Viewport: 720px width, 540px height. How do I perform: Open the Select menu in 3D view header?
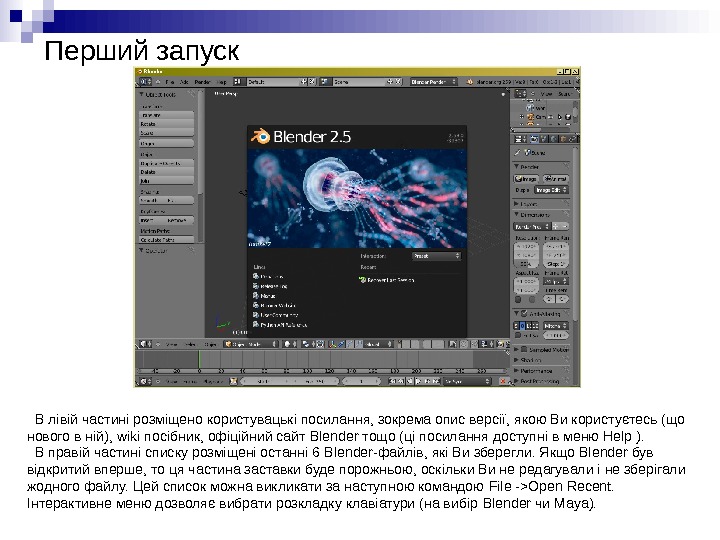pyautogui.click(x=190, y=344)
